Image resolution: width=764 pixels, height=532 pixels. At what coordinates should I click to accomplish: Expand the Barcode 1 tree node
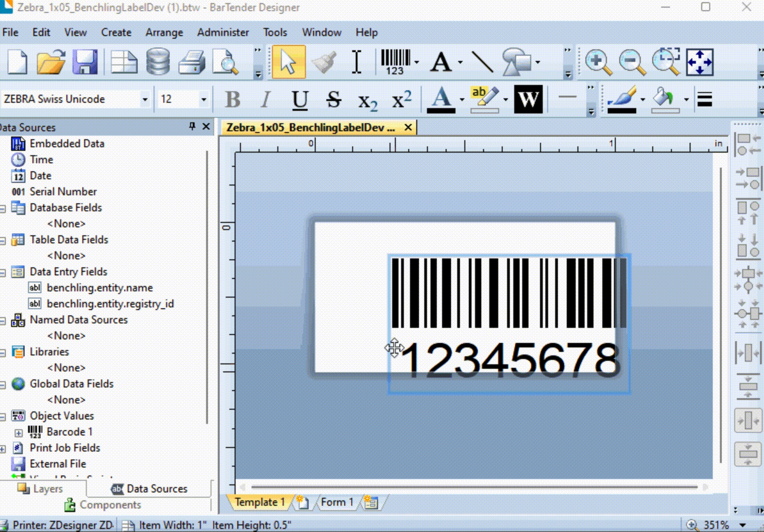coord(18,432)
